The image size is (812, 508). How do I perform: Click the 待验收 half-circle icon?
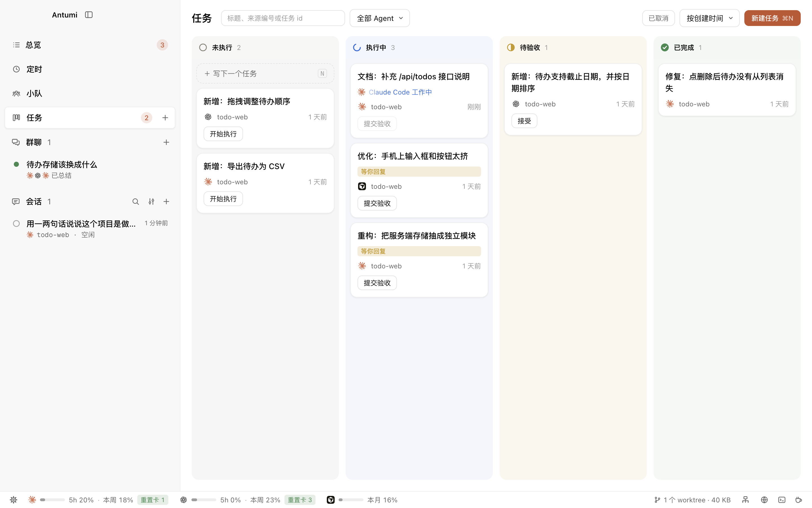click(x=511, y=47)
